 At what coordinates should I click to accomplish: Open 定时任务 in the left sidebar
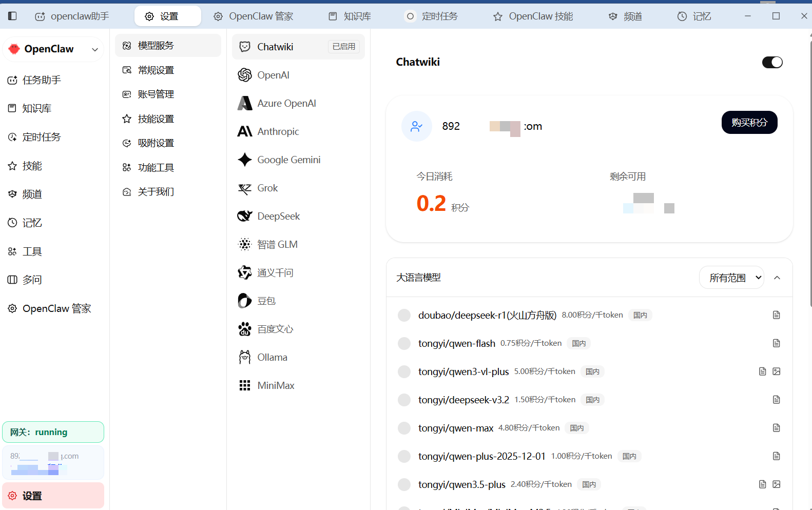53,137
